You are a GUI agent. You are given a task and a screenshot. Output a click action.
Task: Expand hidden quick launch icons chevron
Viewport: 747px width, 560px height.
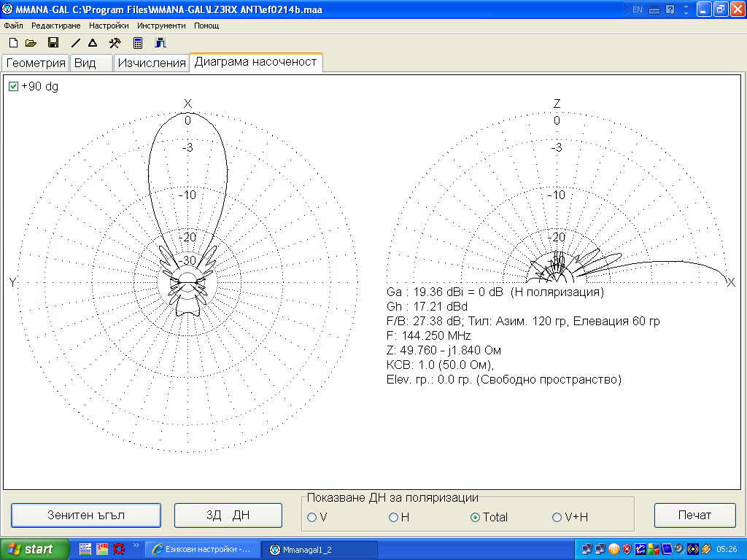coord(135,544)
